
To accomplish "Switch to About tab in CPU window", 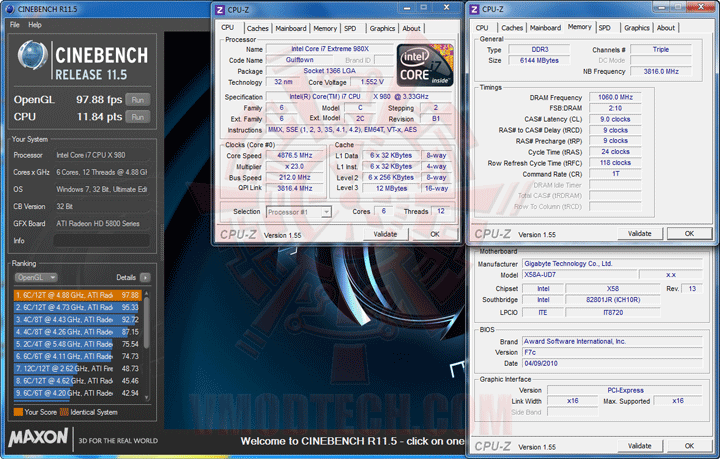I will click(411, 28).
